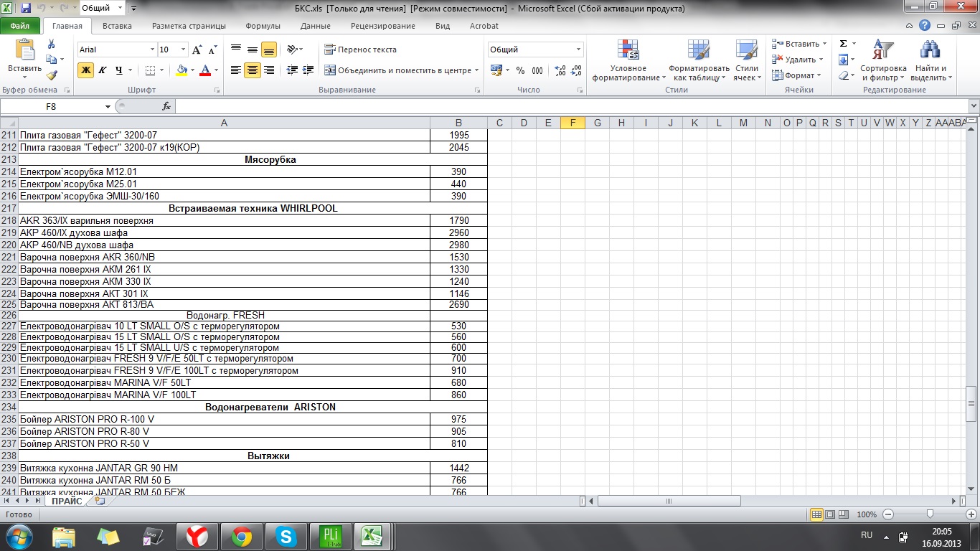The width and height of the screenshot is (980, 551).
Task: Increase the cell indent
Action: click(309, 70)
